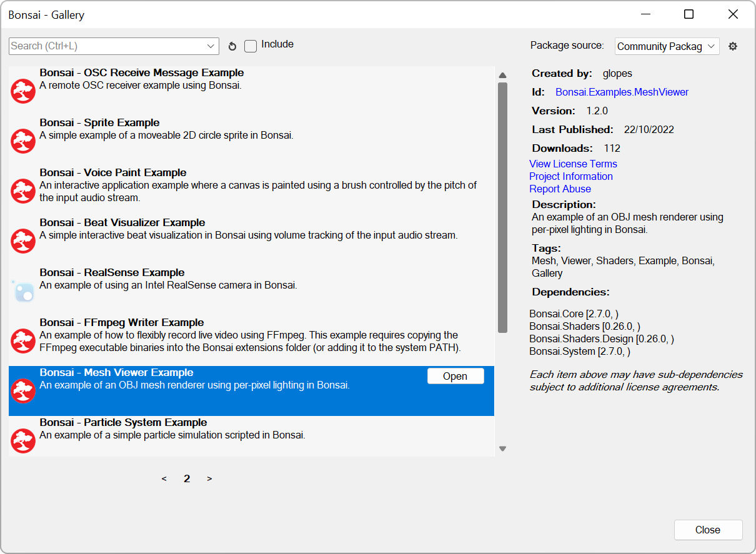Click the Bonsai.Core [2.7.0, ) dependency
Screen dimensions: 756x554
click(x=574, y=314)
